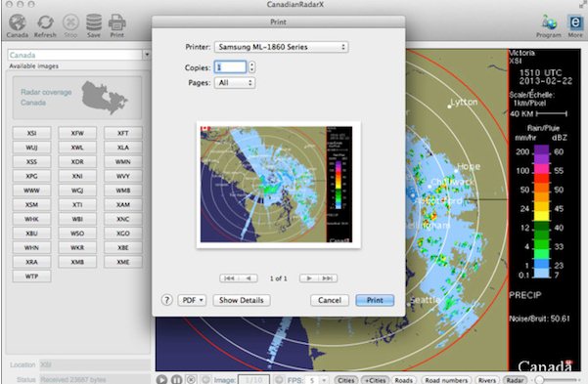Select the XBU radar station
This screenshot has height=384, width=588.
pyautogui.click(x=31, y=233)
